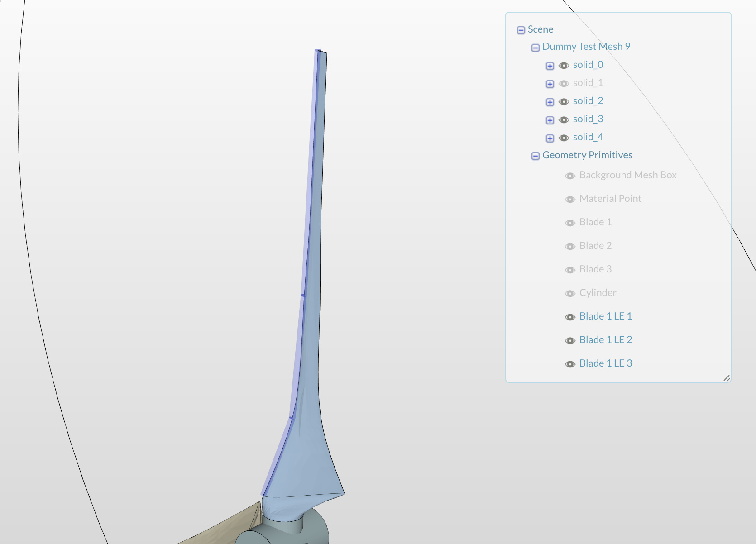Select the Blade 1 LE 3 entry
This screenshot has height=544, width=756.
point(606,363)
